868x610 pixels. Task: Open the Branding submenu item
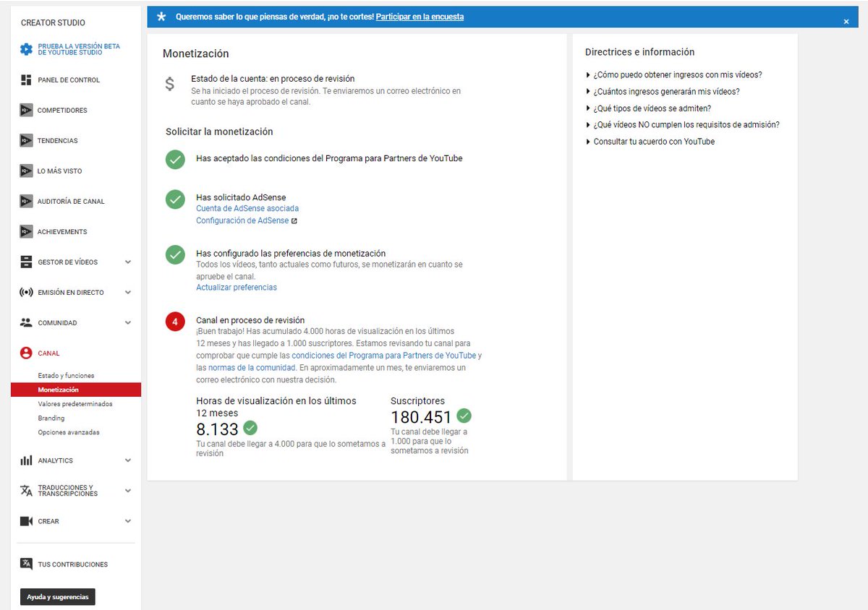(x=51, y=418)
